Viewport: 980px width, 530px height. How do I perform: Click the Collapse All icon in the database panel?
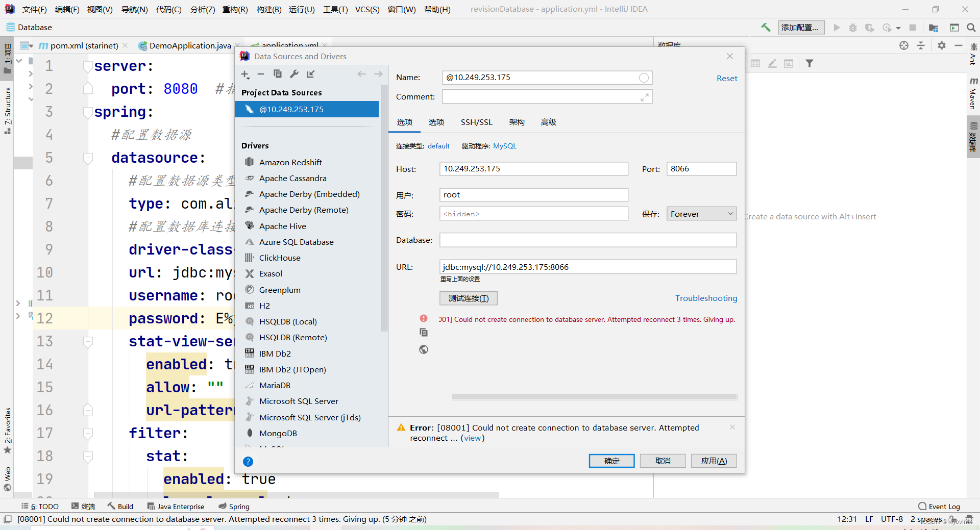(x=921, y=45)
